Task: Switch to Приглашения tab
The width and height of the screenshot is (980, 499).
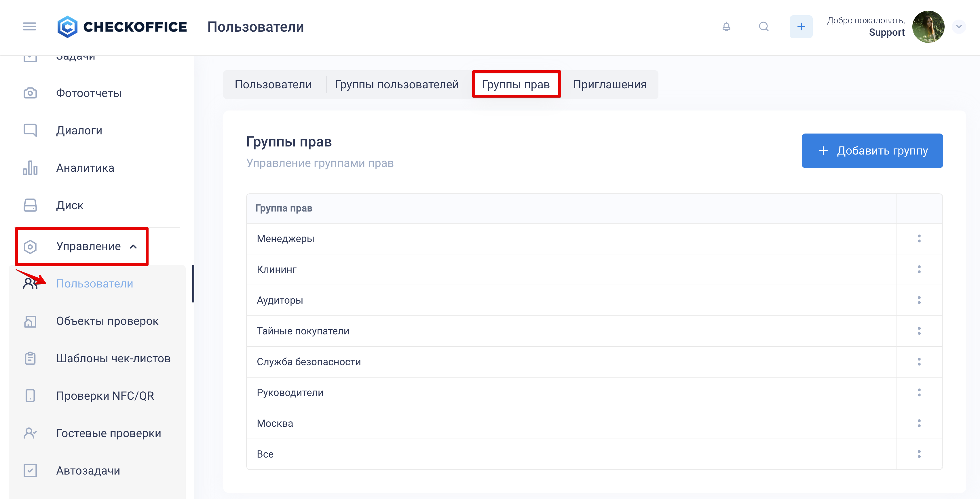Action: [609, 84]
